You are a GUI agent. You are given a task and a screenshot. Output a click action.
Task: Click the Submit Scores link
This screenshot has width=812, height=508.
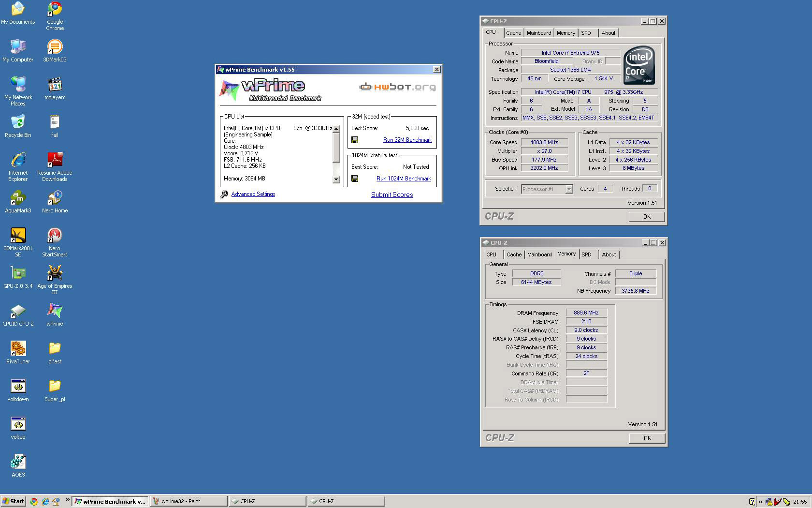coord(392,194)
